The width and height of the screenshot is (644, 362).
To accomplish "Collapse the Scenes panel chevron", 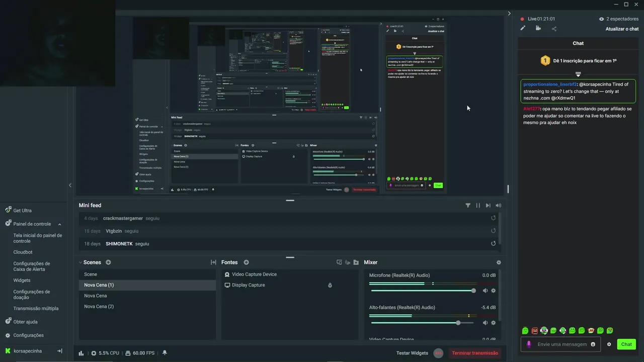I will 80,262.
